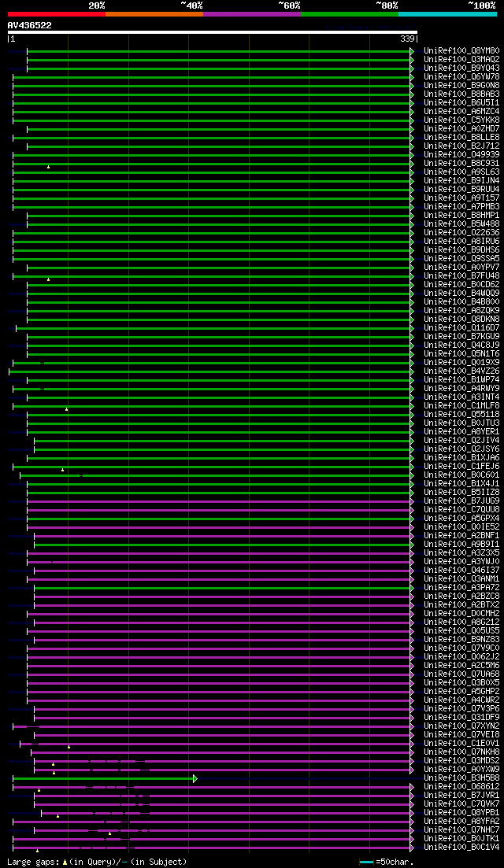The height and width of the screenshot is (868, 504).
Task: Click the Large gaps legend text
Action: (33, 862)
